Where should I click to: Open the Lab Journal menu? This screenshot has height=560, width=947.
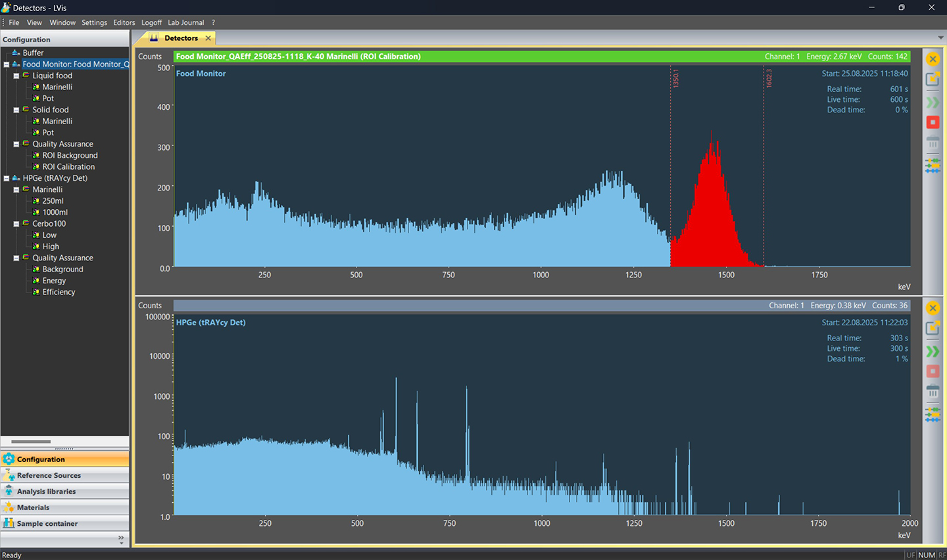[x=185, y=22]
